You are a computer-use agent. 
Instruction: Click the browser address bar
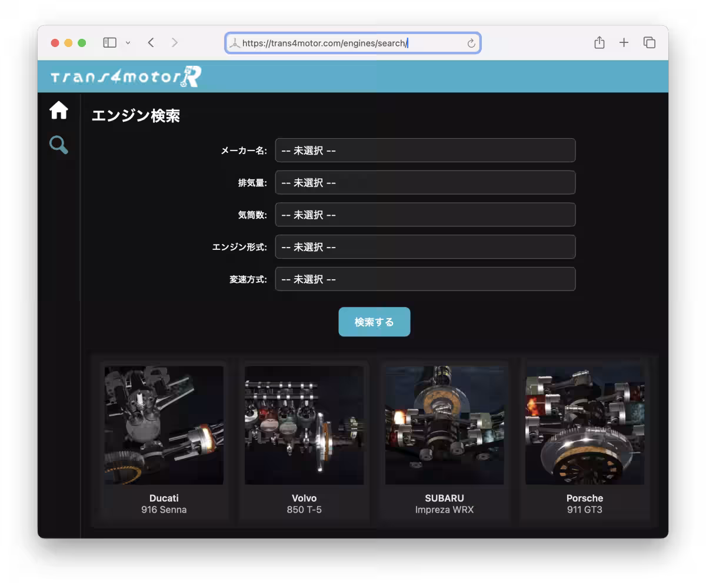(352, 42)
